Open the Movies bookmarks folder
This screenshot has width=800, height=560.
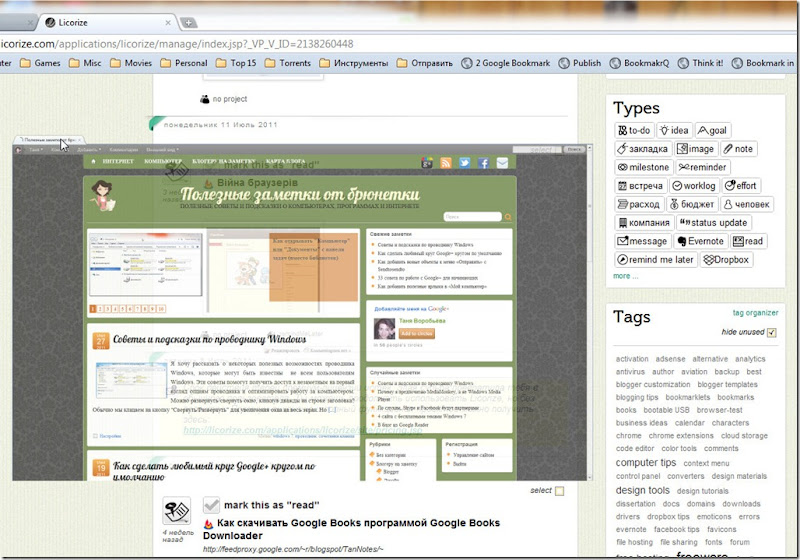pyautogui.click(x=131, y=63)
